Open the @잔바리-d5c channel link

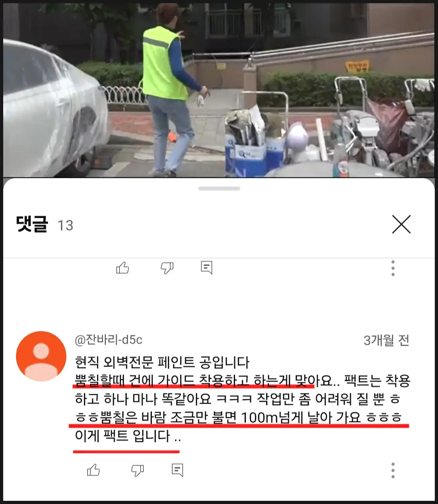click(108, 340)
